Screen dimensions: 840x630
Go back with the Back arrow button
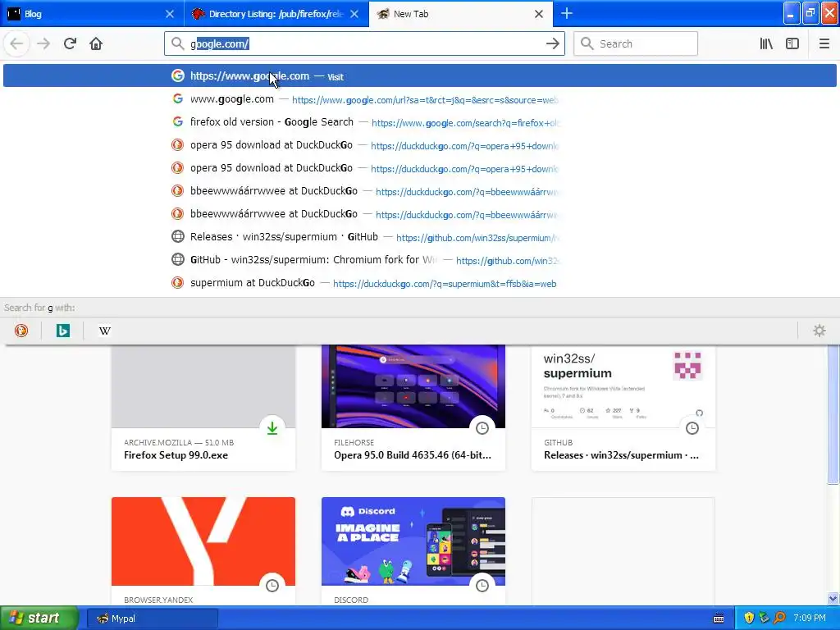16,43
